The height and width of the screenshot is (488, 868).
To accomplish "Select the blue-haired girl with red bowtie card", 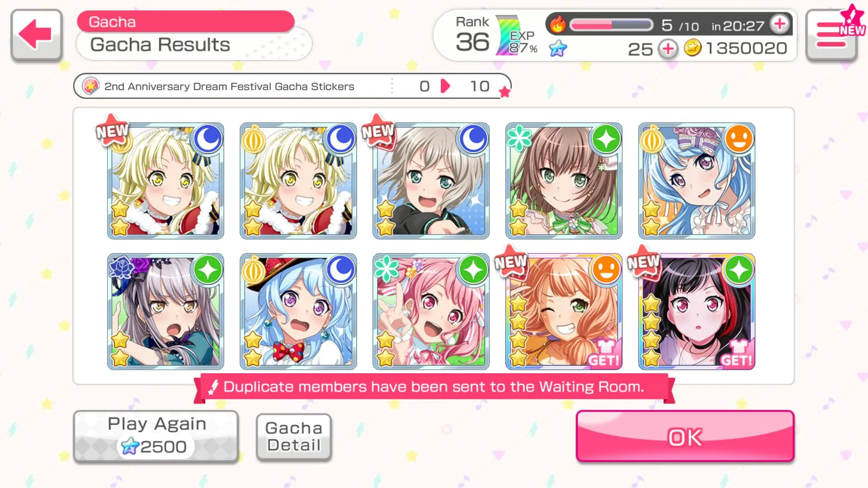I will point(298,312).
